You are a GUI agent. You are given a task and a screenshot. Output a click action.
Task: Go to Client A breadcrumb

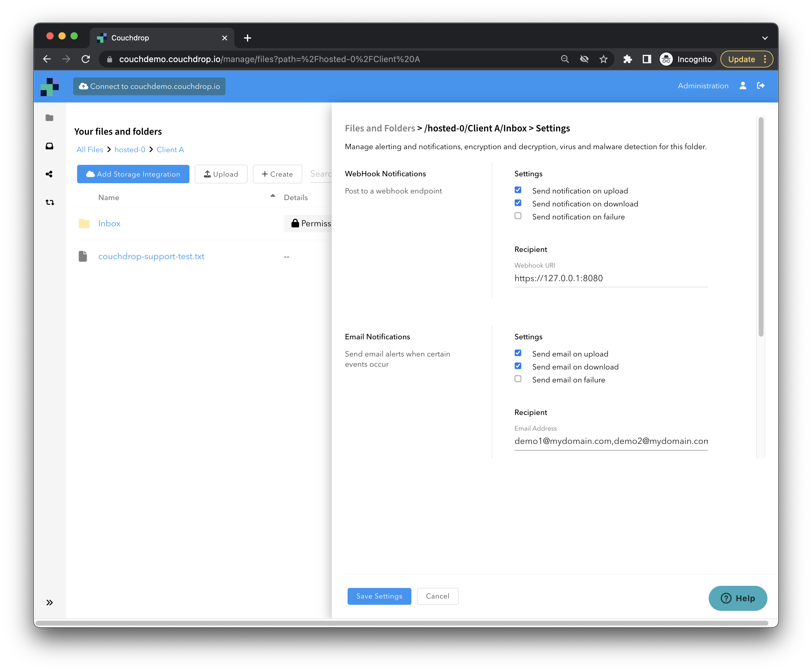[x=170, y=150]
